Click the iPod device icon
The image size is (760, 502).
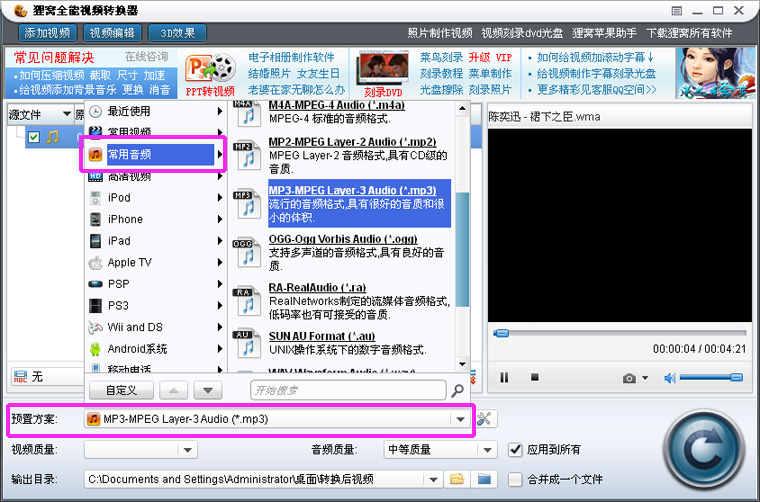(x=95, y=198)
